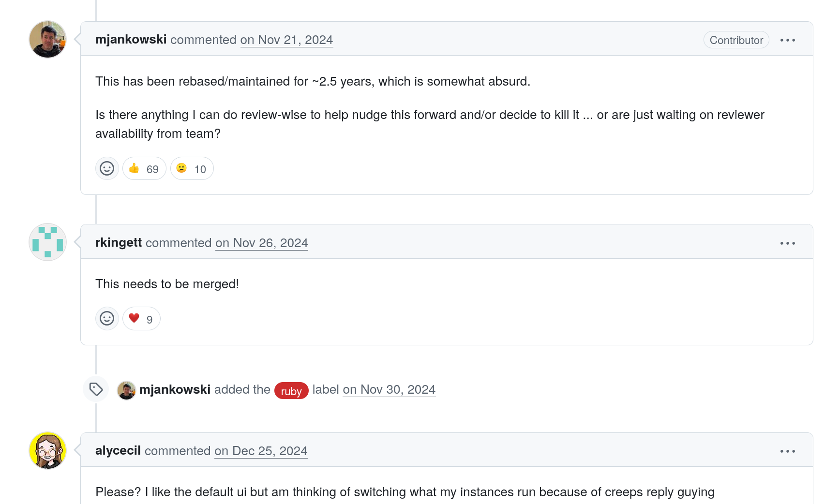Open the Dec 25, 2024 comment permalink
Image resolution: width=840 pixels, height=504 pixels.
pyautogui.click(x=261, y=451)
